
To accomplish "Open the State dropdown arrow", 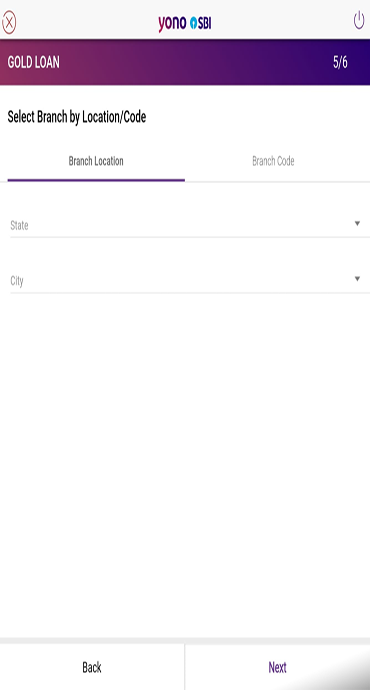I will point(357,224).
